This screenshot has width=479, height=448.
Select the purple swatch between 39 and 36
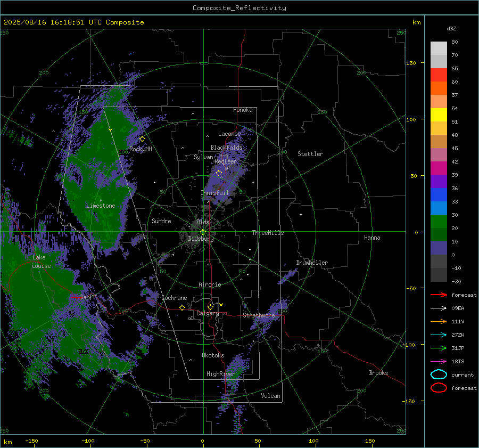[x=439, y=181]
